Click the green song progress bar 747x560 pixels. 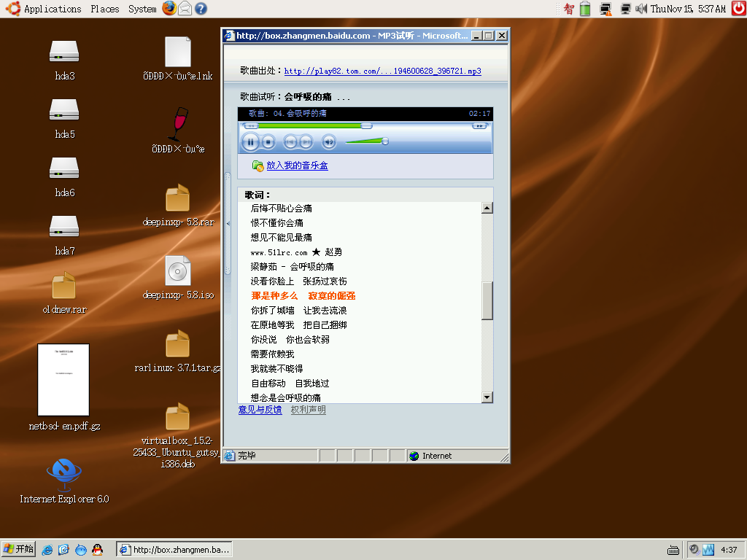(309, 125)
